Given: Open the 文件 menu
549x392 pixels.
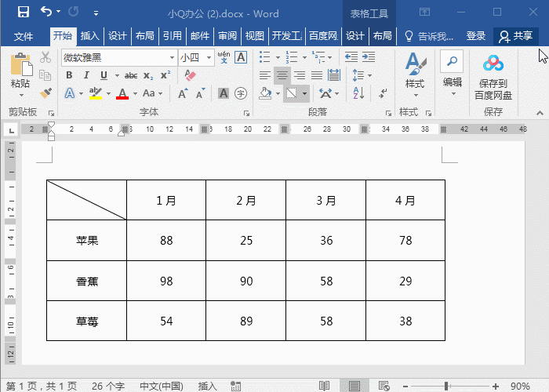Looking at the screenshot, I should click(23, 36).
